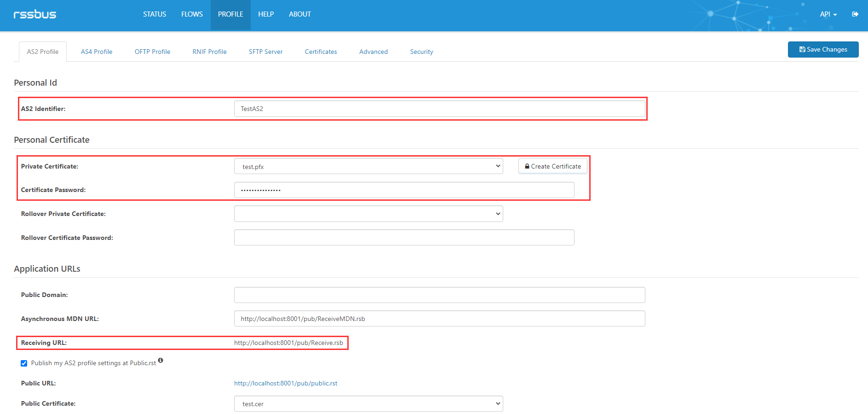Open the SFTP Server tab
The image size is (868, 414).
[x=265, y=52]
